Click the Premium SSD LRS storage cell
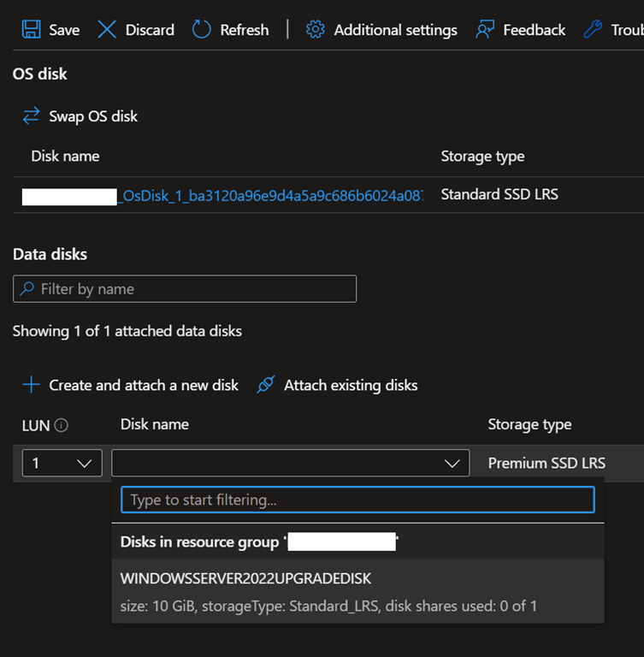 click(x=547, y=463)
